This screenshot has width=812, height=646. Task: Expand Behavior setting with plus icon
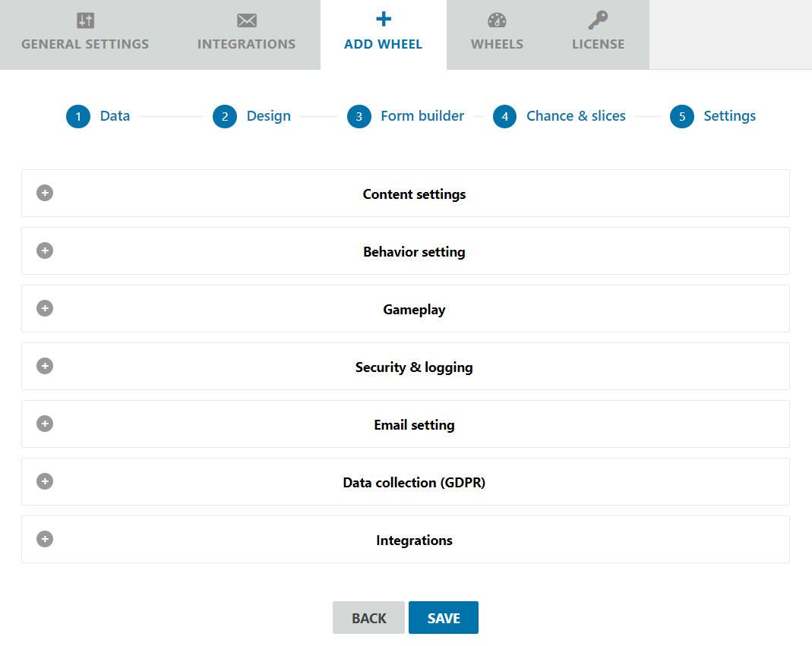point(45,251)
